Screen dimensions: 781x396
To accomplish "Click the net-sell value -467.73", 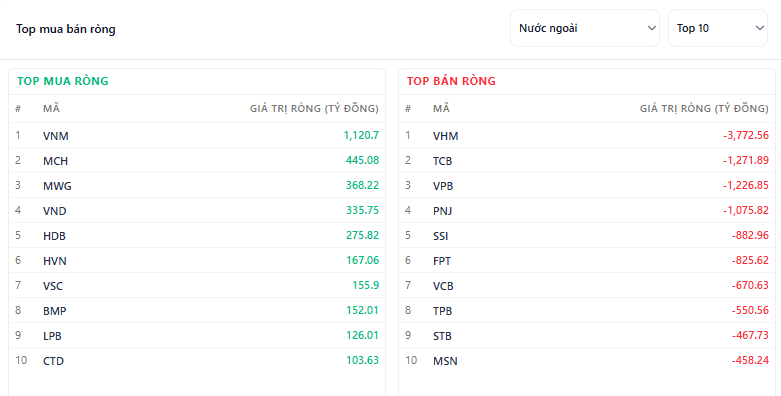I will click(x=750, y=335).
